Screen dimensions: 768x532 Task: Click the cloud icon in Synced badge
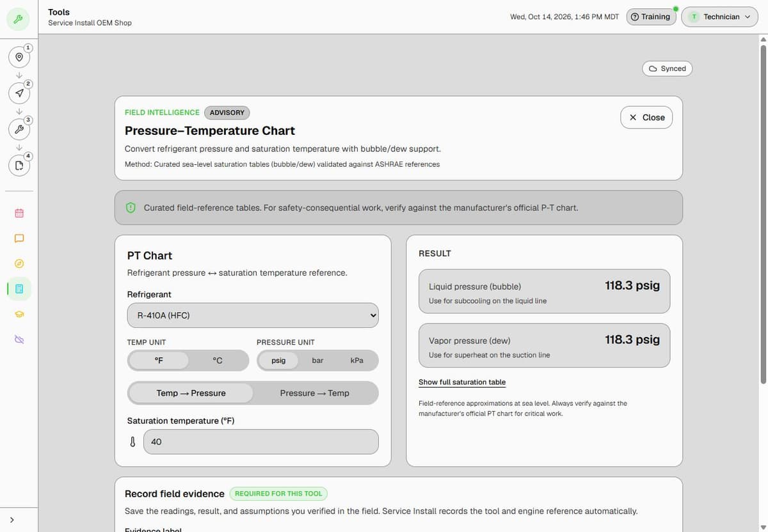(653, 68)
